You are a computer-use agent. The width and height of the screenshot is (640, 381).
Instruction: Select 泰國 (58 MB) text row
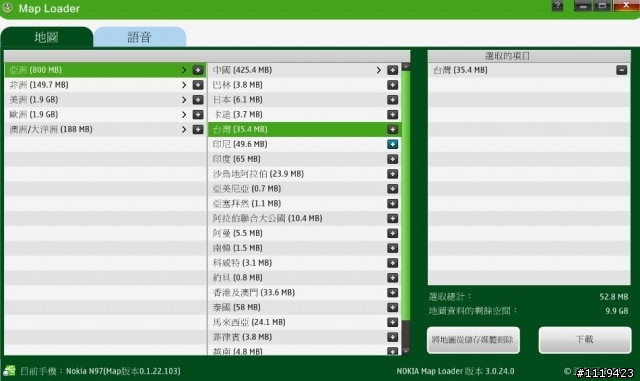[236, 307]
